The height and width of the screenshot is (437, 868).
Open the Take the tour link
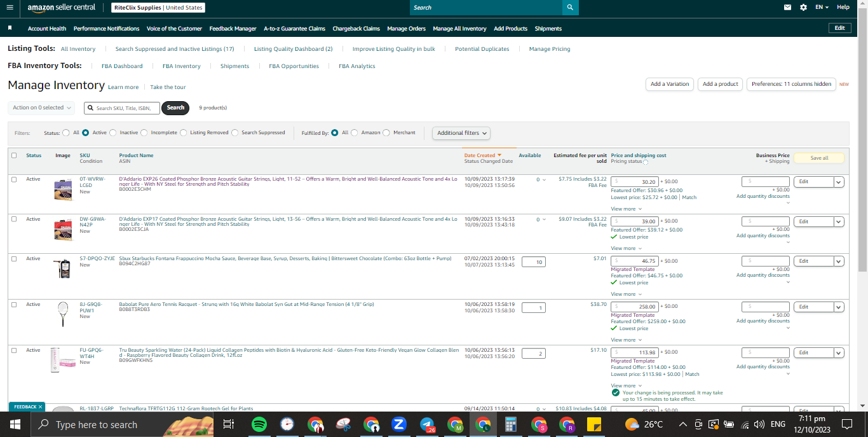[168, 87]
